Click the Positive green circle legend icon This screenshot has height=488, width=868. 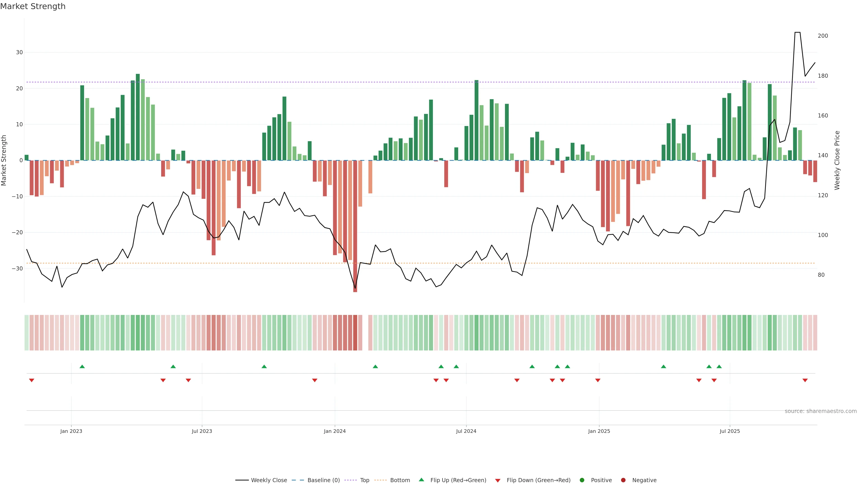click(582, 480)
